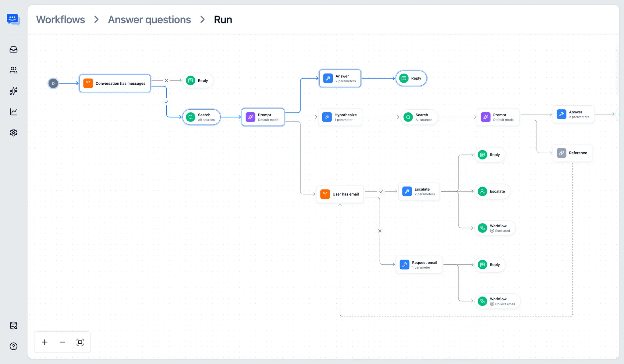Select the Conversation has messages node
The height and width of the screenshot is (364, 624).
[115, 83]
